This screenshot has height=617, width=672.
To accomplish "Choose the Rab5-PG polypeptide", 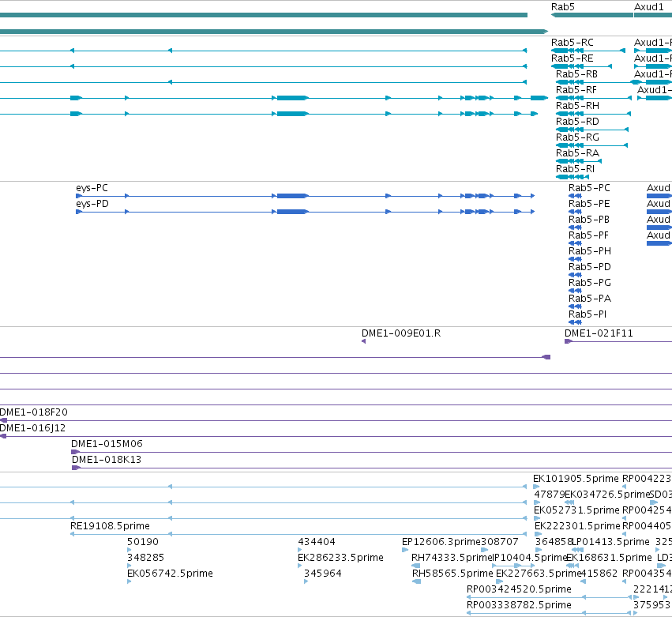I will [590, 284].
